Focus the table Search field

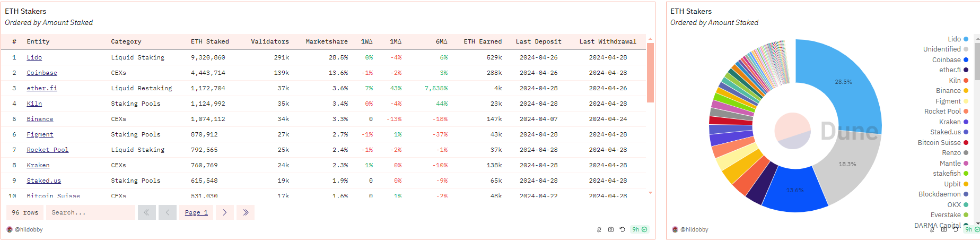point(90,212)
